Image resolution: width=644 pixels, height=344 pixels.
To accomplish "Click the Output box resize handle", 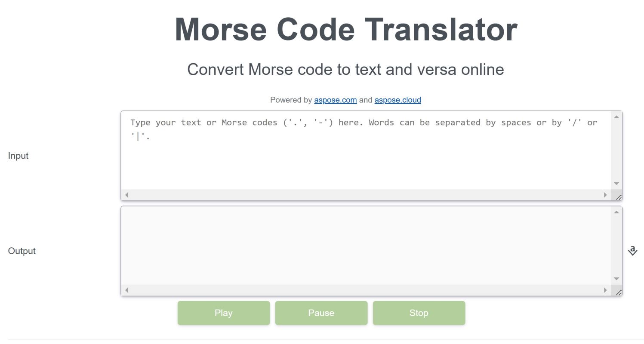I will (x=618, y=292).
